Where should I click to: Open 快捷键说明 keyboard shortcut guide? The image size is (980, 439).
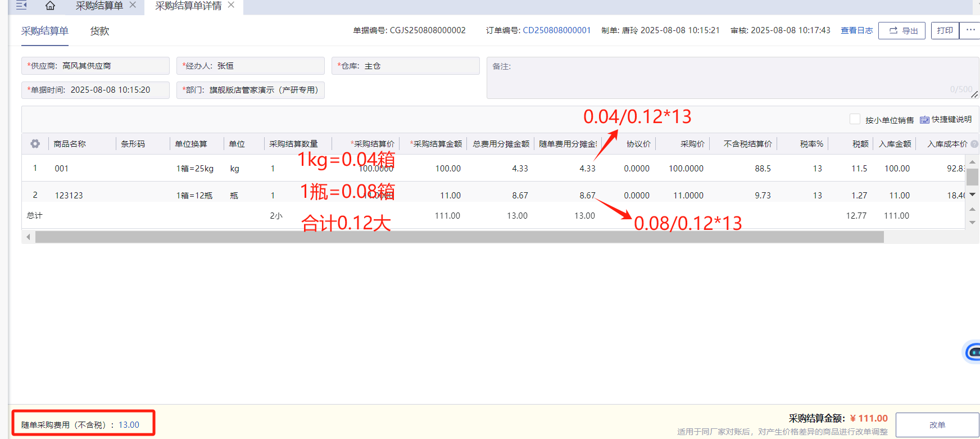tap(946, 120)
